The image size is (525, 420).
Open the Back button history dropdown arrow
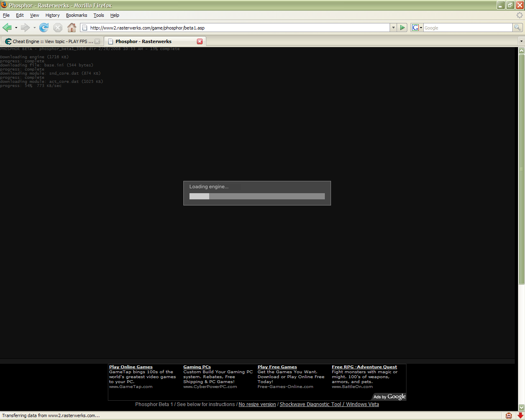pyautogui.click(x=16, y=27)
